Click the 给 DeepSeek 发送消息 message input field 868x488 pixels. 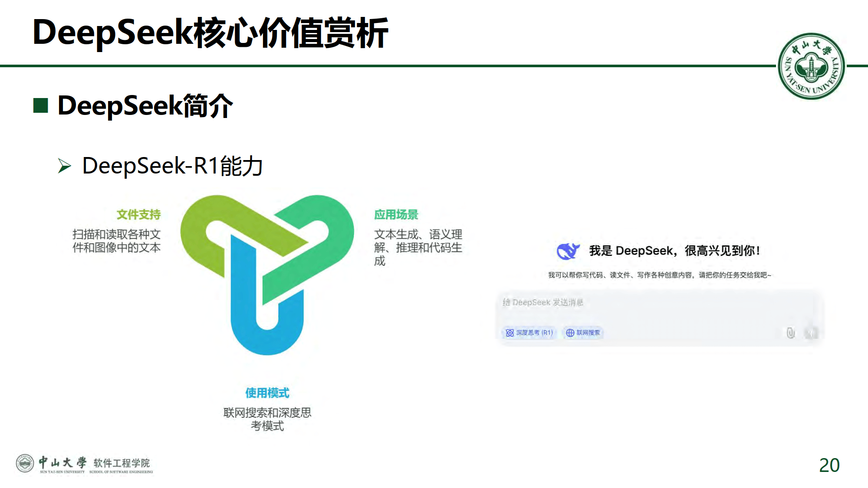click(660, 318)
